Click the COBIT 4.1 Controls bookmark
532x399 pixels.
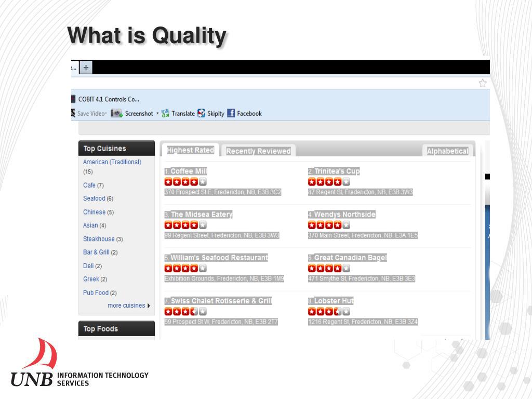109,99
